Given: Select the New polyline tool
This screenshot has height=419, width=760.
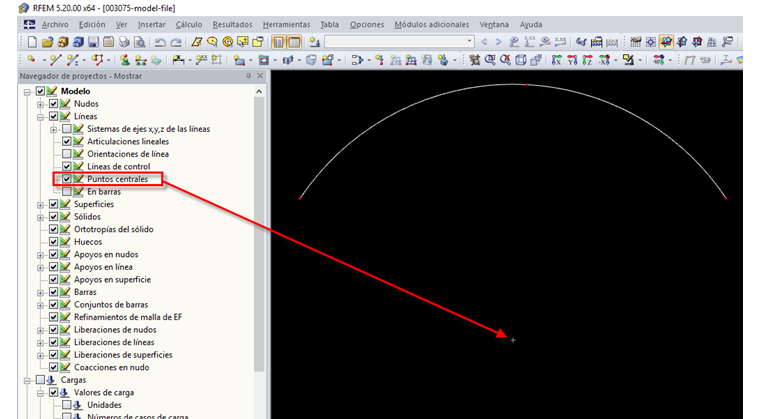Looking at the screenshot, I should click(x=98, y=60).
